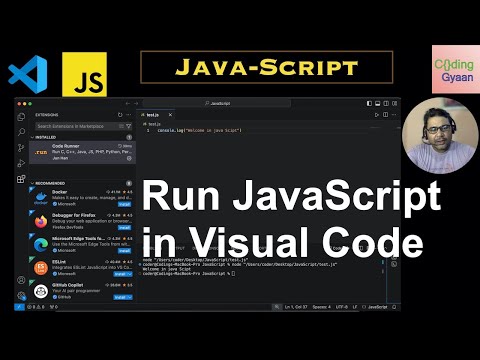This screenshot has width=480, height=360.
Task: Change the file encoding via UTF-8
Action: 342,307
